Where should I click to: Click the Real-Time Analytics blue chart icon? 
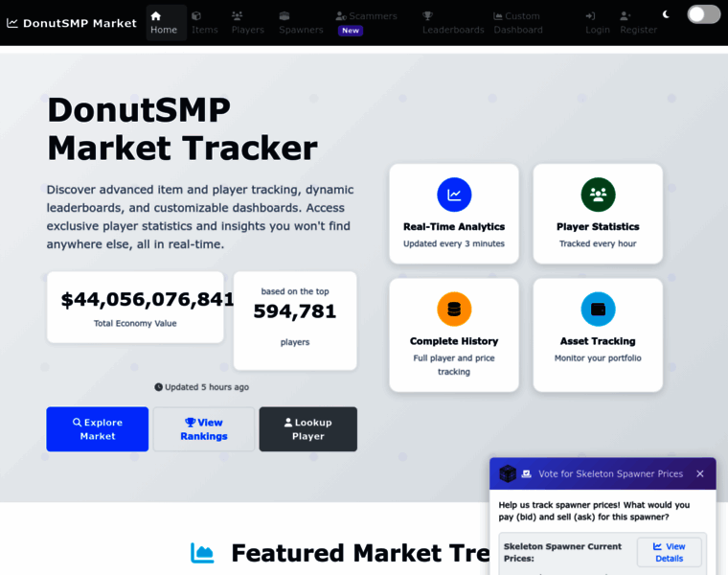[x=454, y=195]
